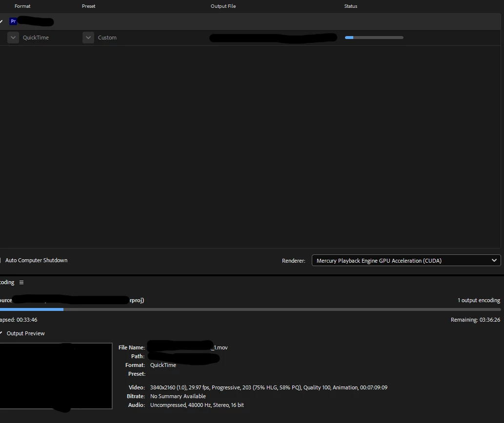Open the Renderer dropdown (Mercury Playback Engine)
The image size is (504, 423).
pyautogui.click(x=406, y=260)
